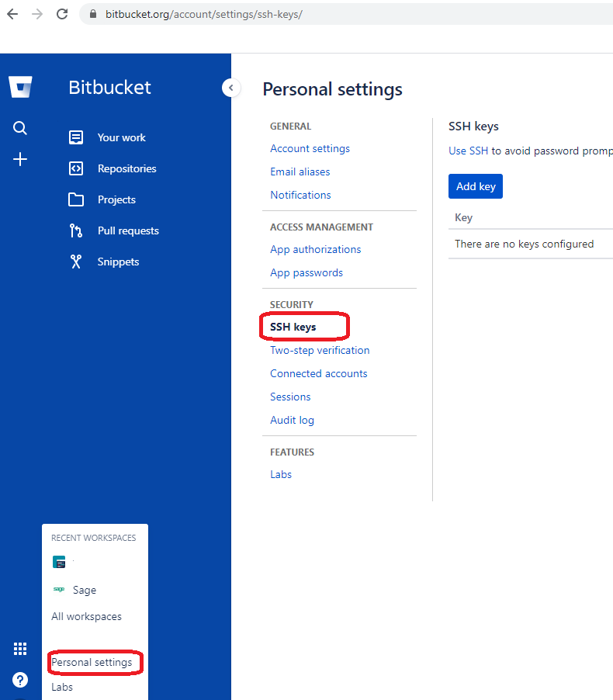Viewport: 613px width, 700px height.
Task: Reload the page with refresh icon
Action: 62,14
